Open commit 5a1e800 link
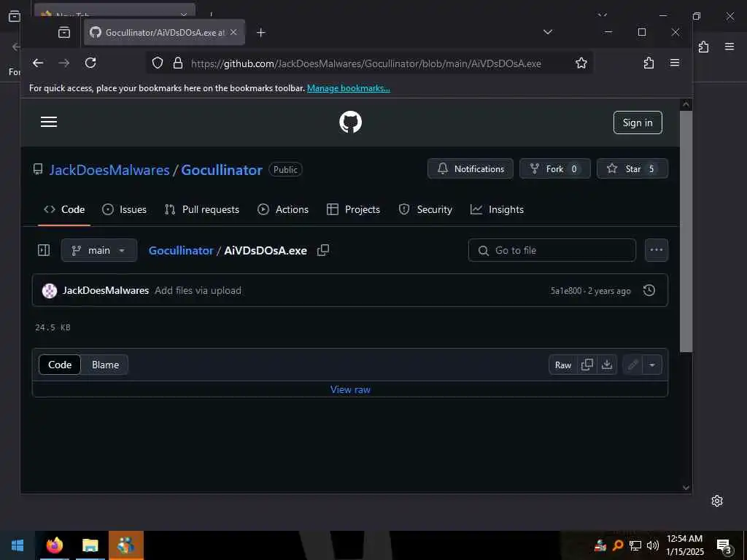 coord(566,291)
